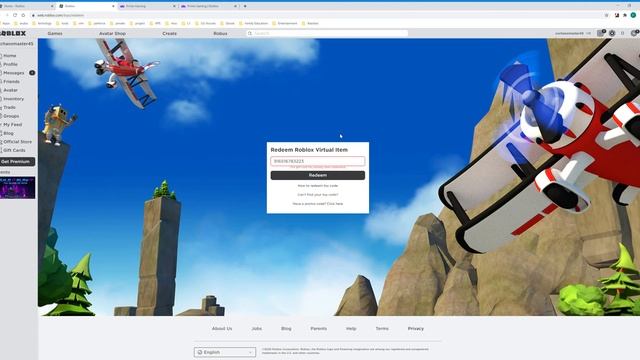This screenshot has width=640, height=360.
Task: Open Blog in the footer
Action: (286, 329)
